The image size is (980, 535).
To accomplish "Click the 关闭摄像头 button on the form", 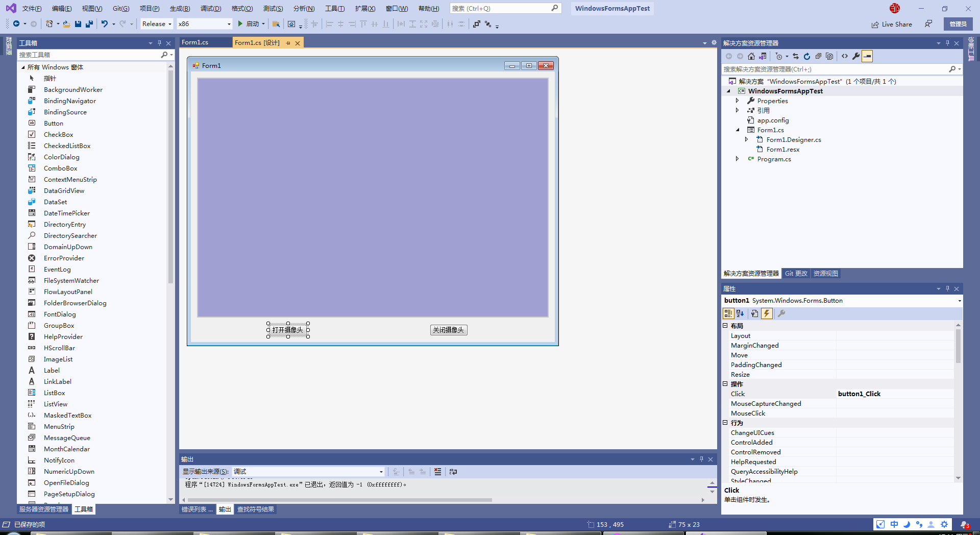I will coord(449,330).
